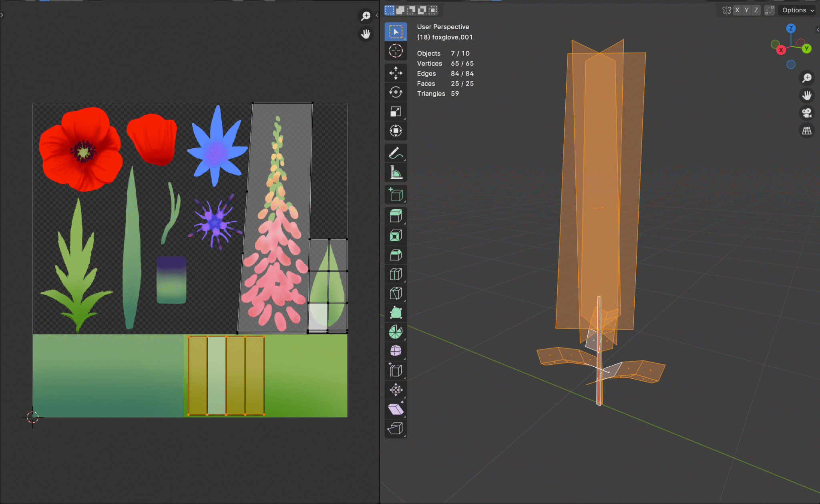Screen dimensions: 820x504
Task: Enable Z axis mirror
Action: [756, 10]
